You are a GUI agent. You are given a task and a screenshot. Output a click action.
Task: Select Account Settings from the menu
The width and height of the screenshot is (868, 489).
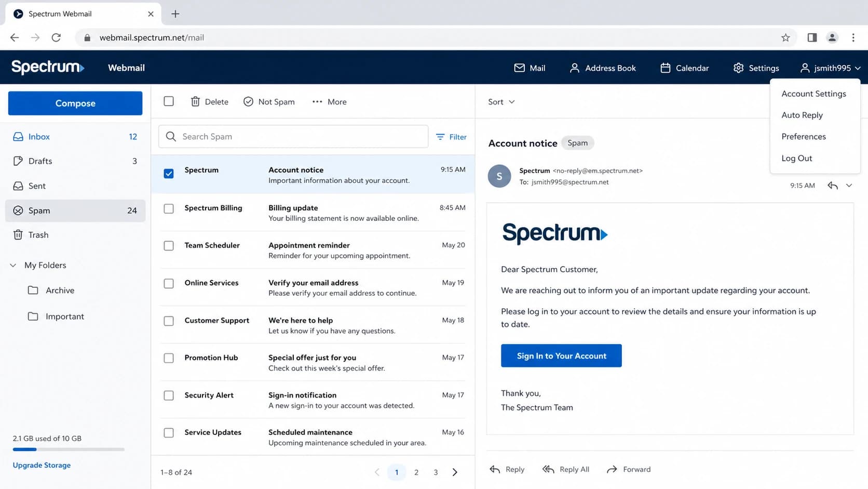[x=813, y=94]
